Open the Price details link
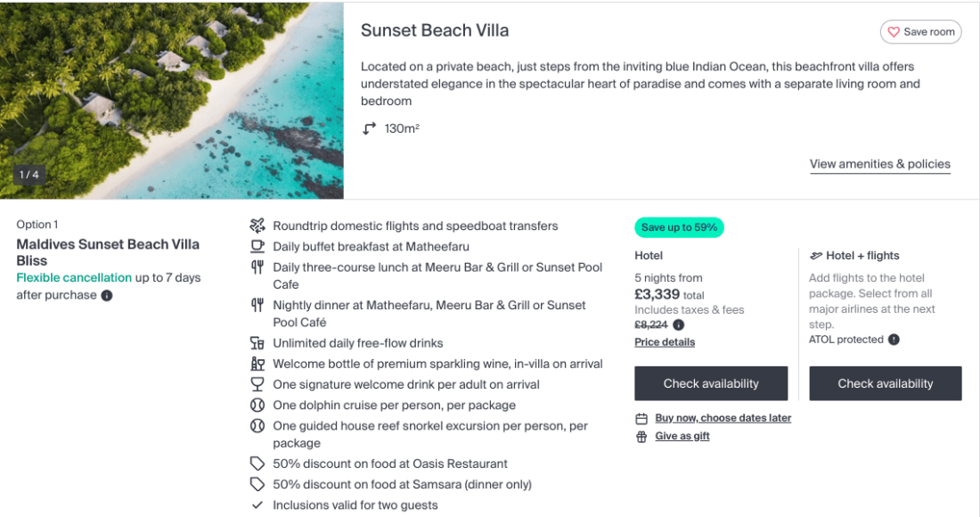Viewport: 980px width, 517px height. [665, 342]
